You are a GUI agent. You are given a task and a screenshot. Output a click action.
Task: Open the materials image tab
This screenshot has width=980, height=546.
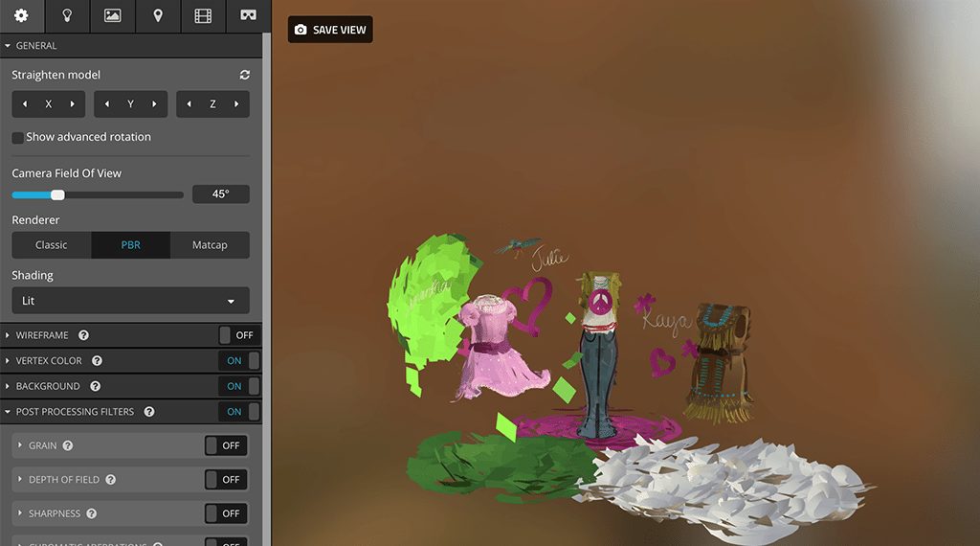(113, 15)
